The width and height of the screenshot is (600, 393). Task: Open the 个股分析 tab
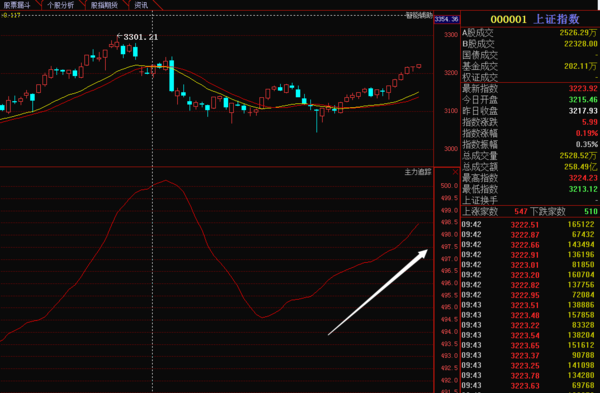click(x=60, y=5)
